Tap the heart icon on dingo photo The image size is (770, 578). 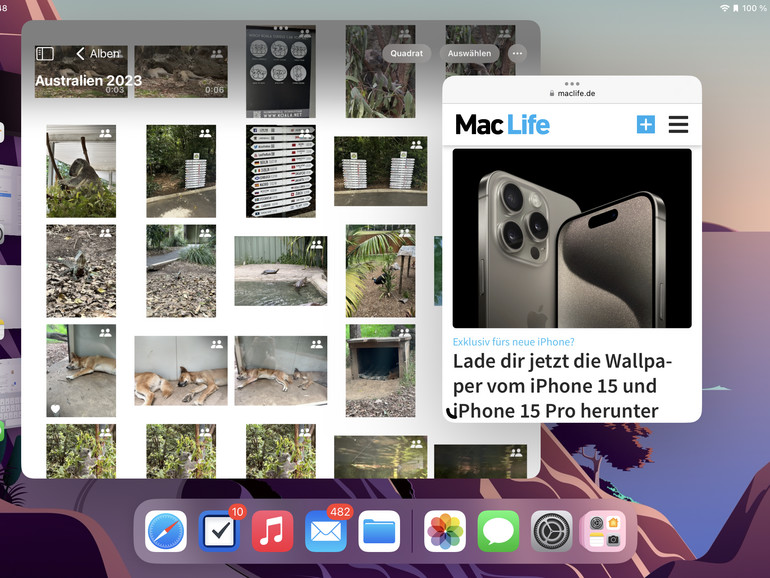[x=55, y=409]
